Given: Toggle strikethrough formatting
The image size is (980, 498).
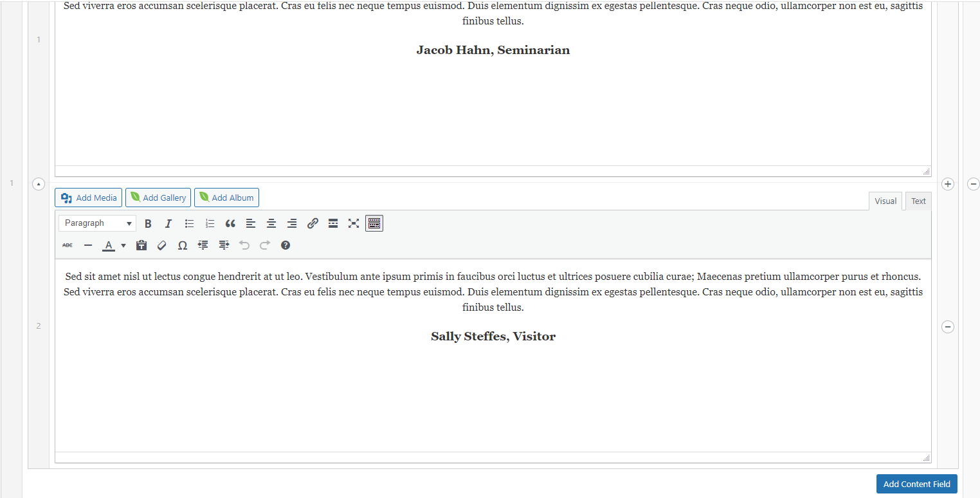Looking at the screenshot, I should coord(68,245).
